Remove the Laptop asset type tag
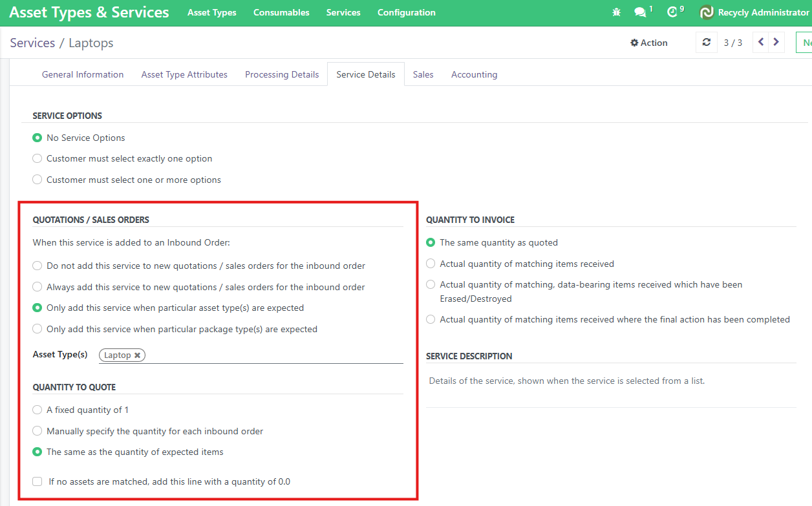 (x=137, y=355)
